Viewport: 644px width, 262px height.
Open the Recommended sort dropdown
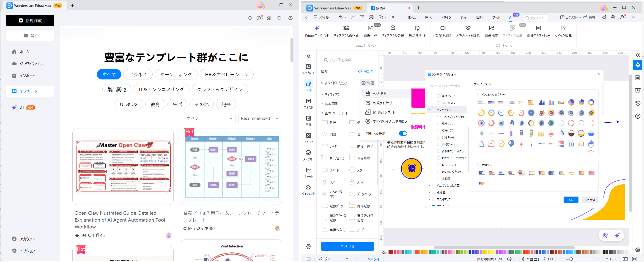pyautogui.click(x=260, y=118)
